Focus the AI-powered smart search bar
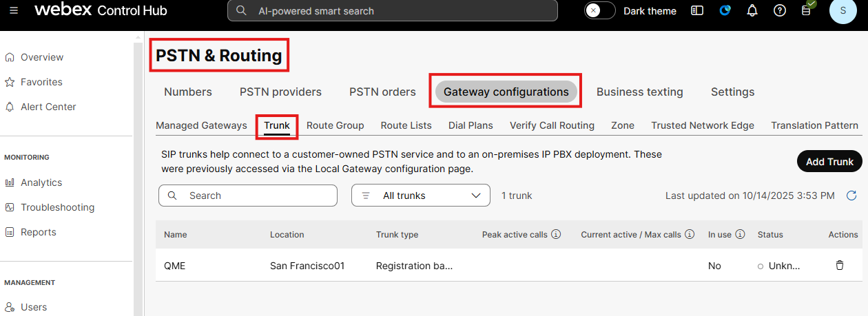Viewport: 868px width, 316px height. [393, 11]
